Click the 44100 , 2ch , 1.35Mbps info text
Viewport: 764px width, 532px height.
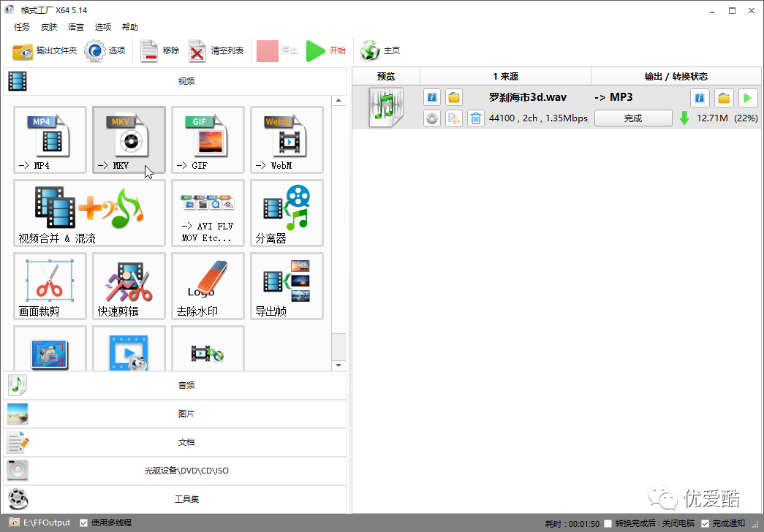coord(538,118)
